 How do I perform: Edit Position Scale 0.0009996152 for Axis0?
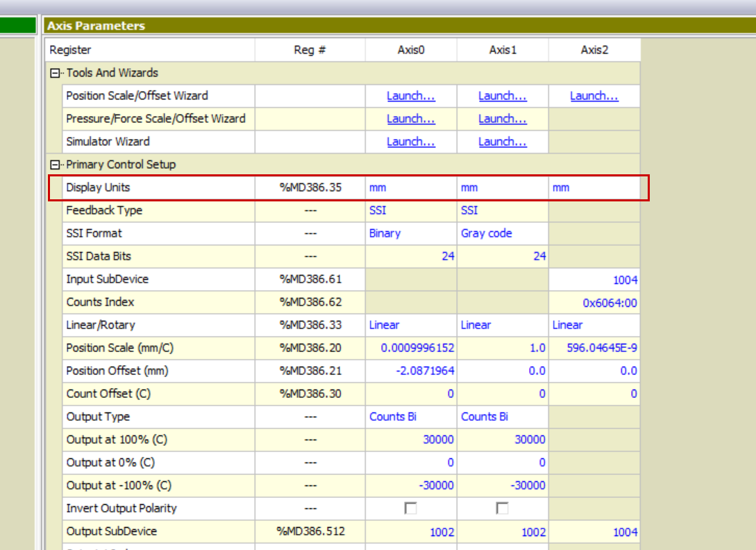[x=411, y=348]
